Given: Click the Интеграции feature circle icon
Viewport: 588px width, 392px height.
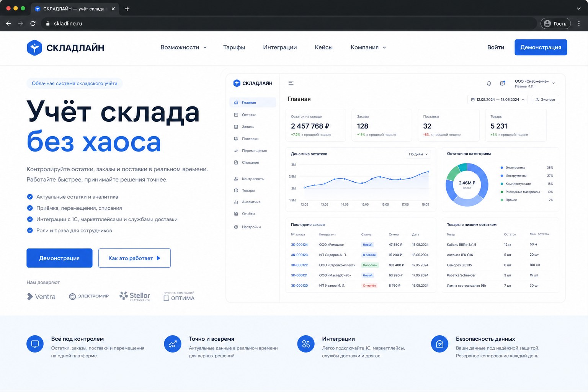Looking at the screenshot, I should coord(306,344).
